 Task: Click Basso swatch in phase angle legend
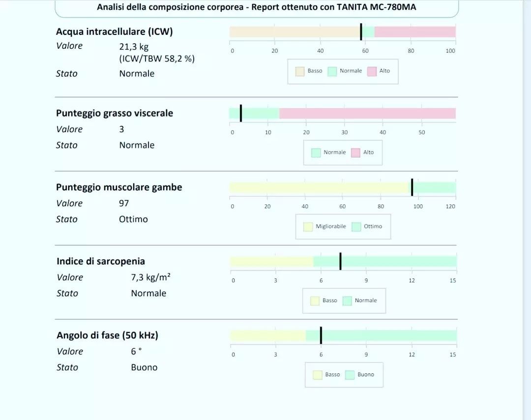click(x=318, y=375)
